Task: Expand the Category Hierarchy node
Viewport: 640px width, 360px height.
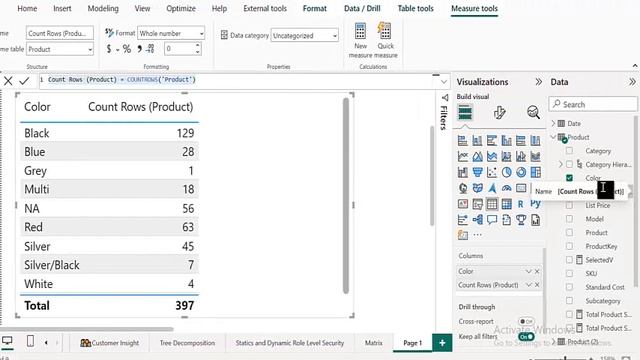Action: click(x=560, y=164)
